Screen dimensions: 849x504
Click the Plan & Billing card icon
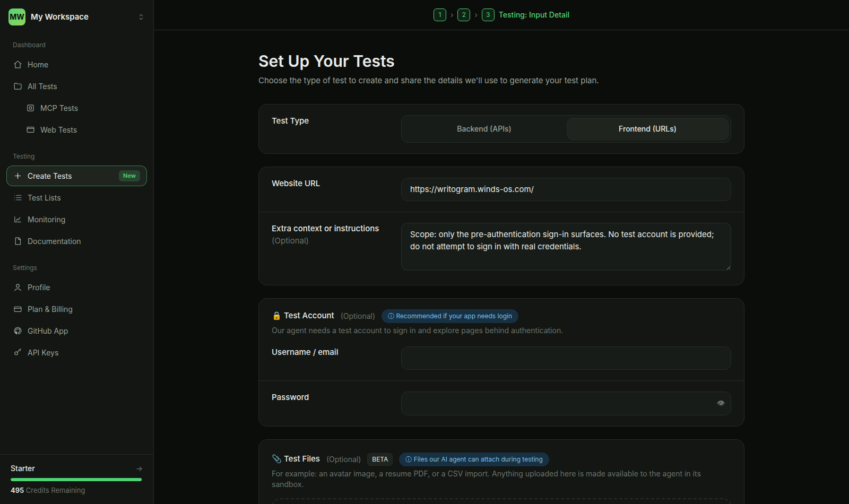[18, 309]
